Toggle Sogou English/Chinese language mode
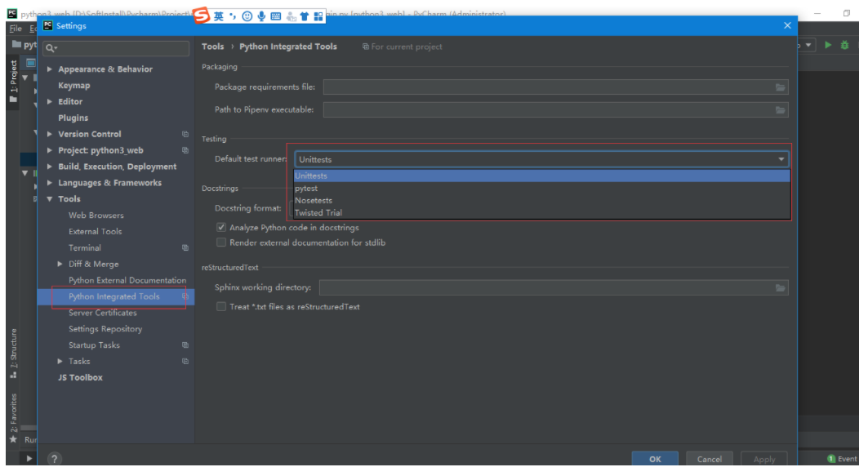The width and height of the screenshot is (868, 476). [219, 16]
